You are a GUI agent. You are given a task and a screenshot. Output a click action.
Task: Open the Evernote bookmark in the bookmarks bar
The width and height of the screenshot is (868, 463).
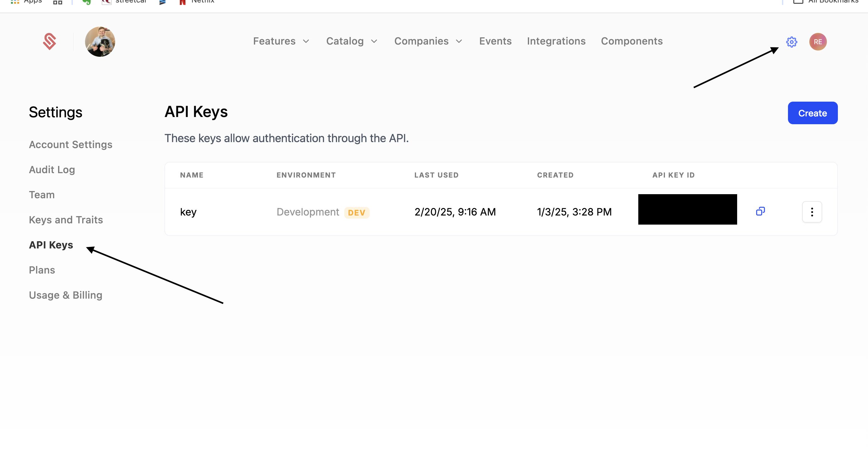tap(87, 2)
